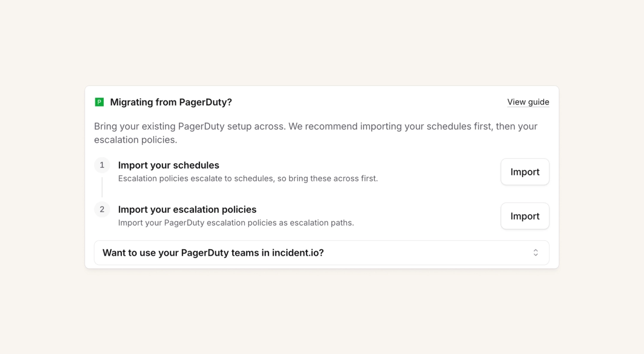Click the letter P inside the green logo
The width and height of the screenshot is (644, 354).
(x=99, y=102)
